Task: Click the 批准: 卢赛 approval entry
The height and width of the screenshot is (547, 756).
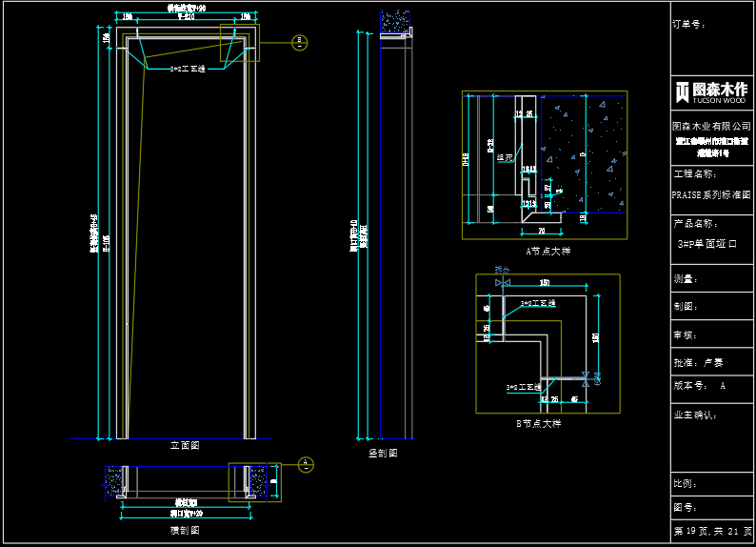Action: pyautogui.click(x=698, y=362)
